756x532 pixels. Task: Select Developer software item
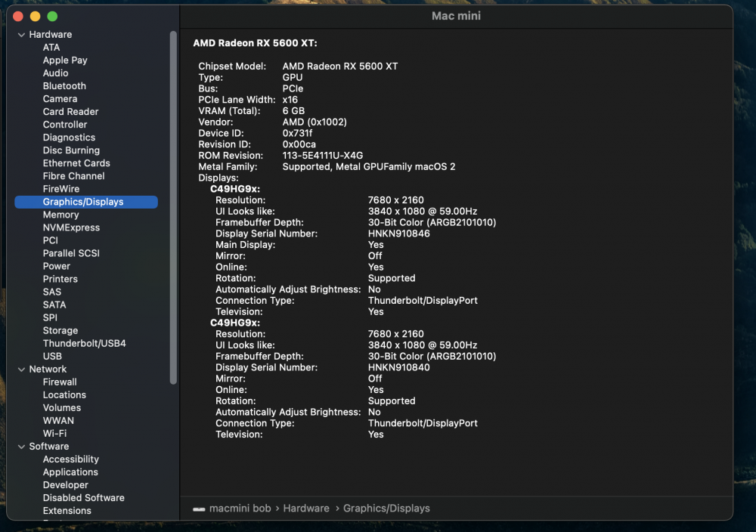click(x=65, y=485)
